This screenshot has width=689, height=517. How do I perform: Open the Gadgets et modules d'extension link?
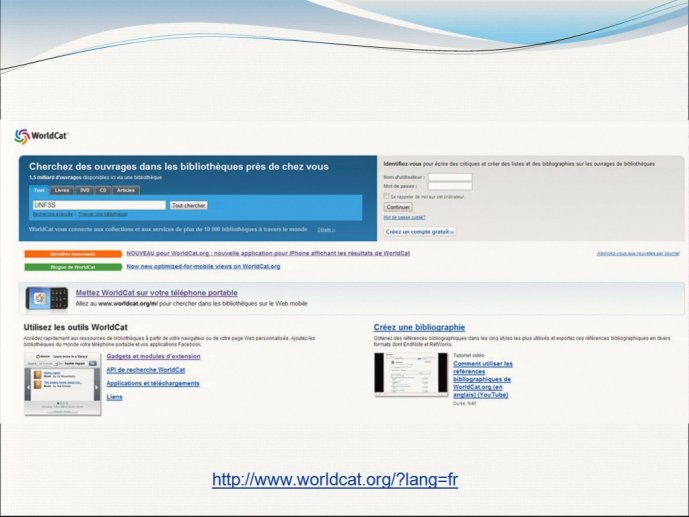[x=153, y=356]
